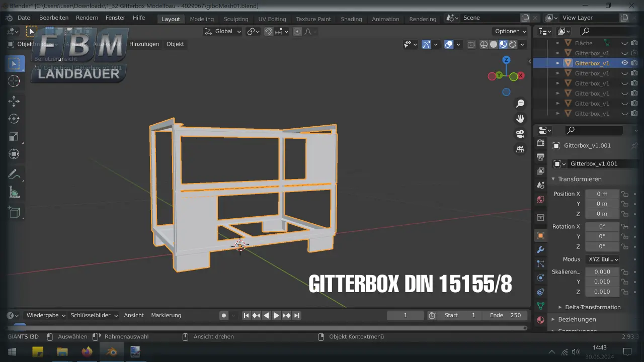Image resolution: width=644 pixels, height=362 pixels.
Task: Play the animation forward
Action: tap(276, 315)
